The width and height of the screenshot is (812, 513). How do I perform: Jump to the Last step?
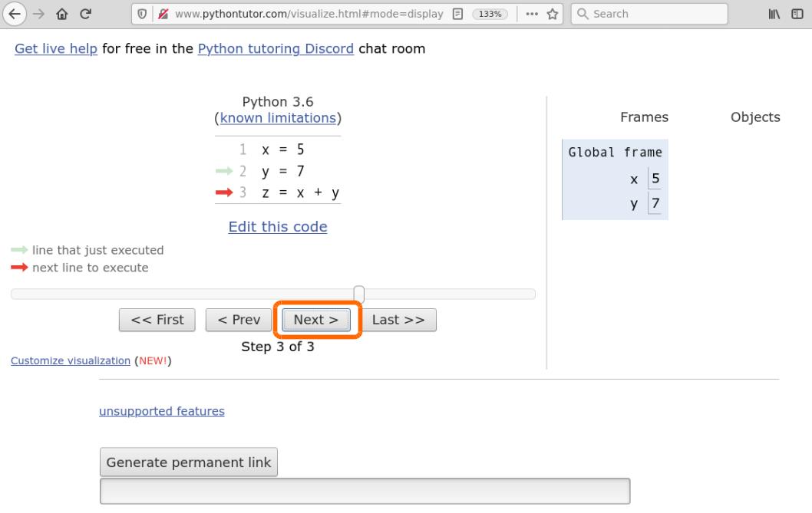point(398,320)
